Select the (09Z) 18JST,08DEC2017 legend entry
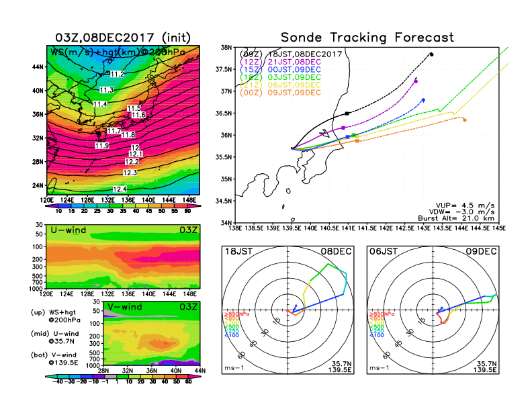Viewport: 532px width, 411px height. pyautogui.click(x=291, y=54)
